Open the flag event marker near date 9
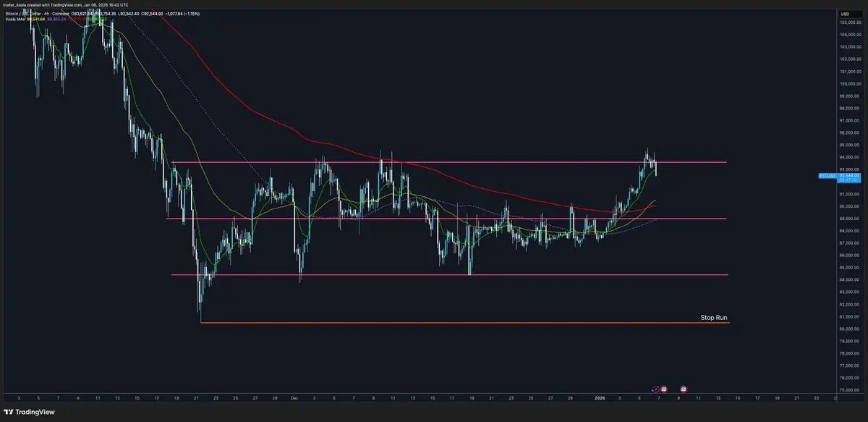The image size is (868, 422). pyautogui.click(x=684, y=389)
